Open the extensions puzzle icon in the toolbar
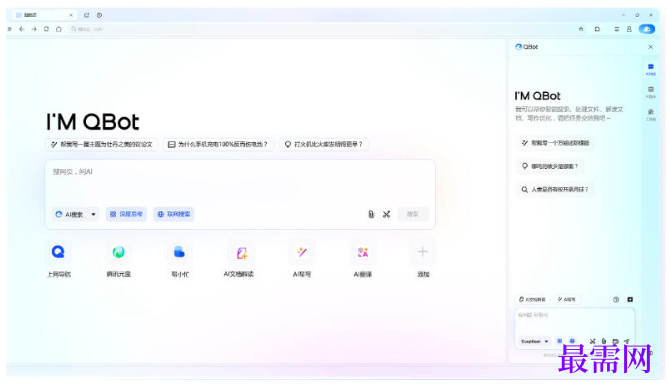This screenshot has height=390, width=670. click(x=597, y=29)
